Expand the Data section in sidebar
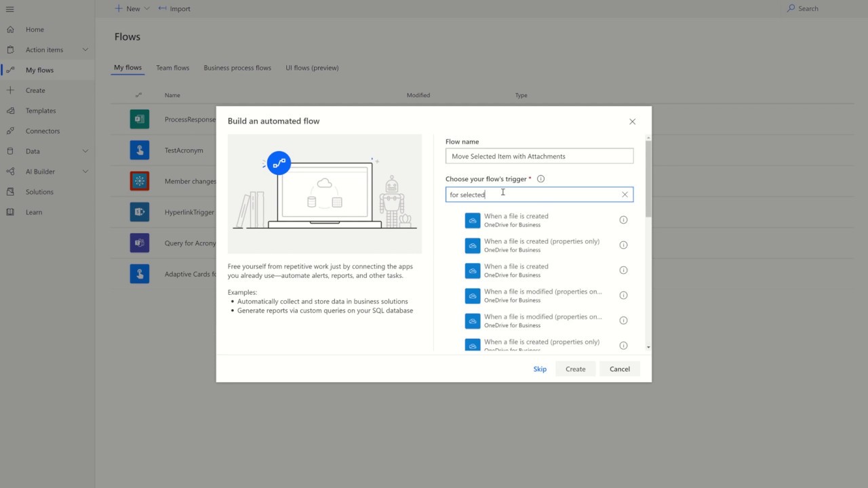The image size is (868, 488). coord(85,151)
